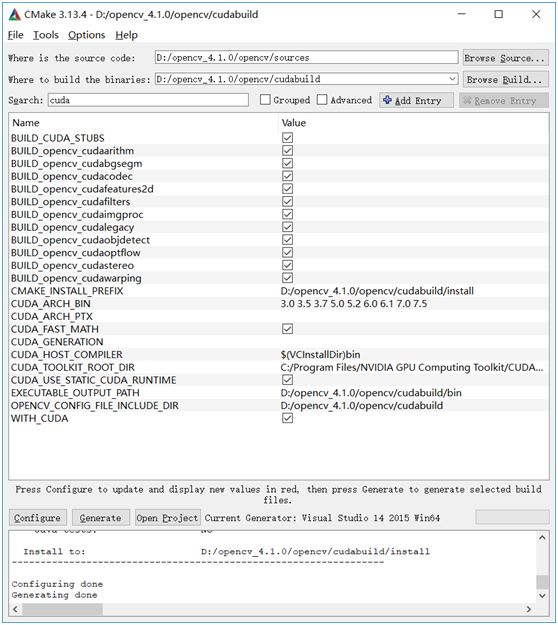
Task: Click the CMake logo in title bar
Action: (x=15, y=15)
